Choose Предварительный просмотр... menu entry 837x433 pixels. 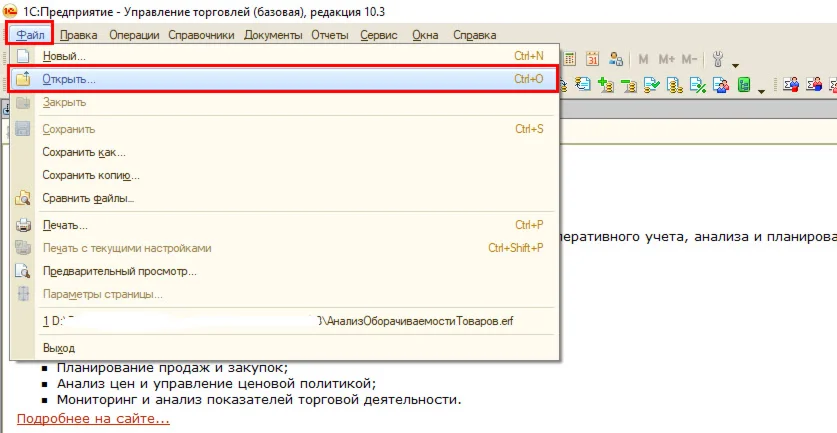pyautogui.click(x=285, y=271)
